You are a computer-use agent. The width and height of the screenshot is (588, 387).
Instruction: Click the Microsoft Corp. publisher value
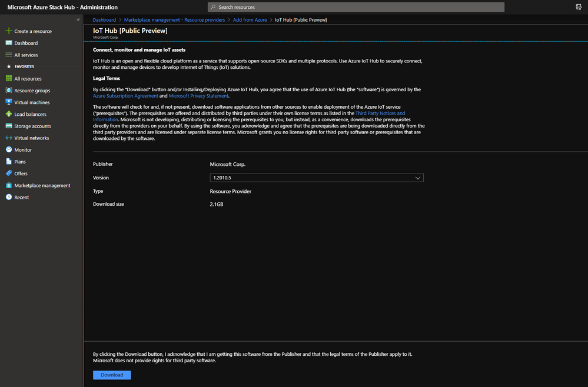coord(228,164)
